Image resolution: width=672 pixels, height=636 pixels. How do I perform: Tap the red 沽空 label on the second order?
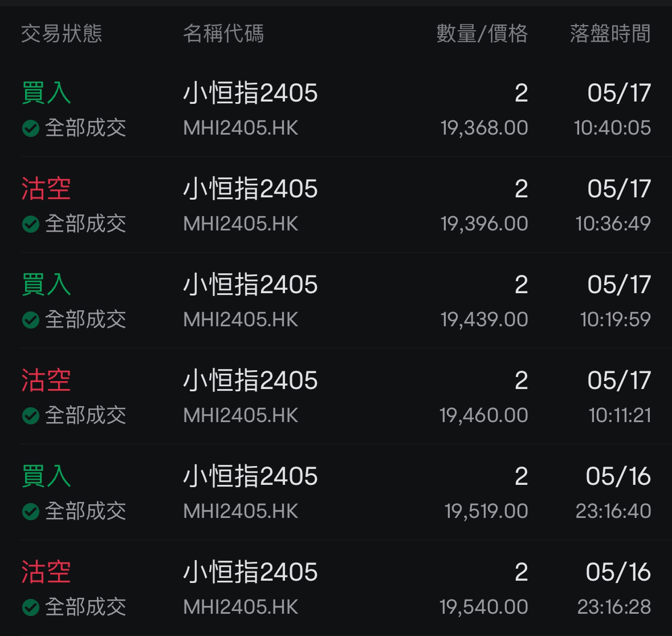[46, 188]
